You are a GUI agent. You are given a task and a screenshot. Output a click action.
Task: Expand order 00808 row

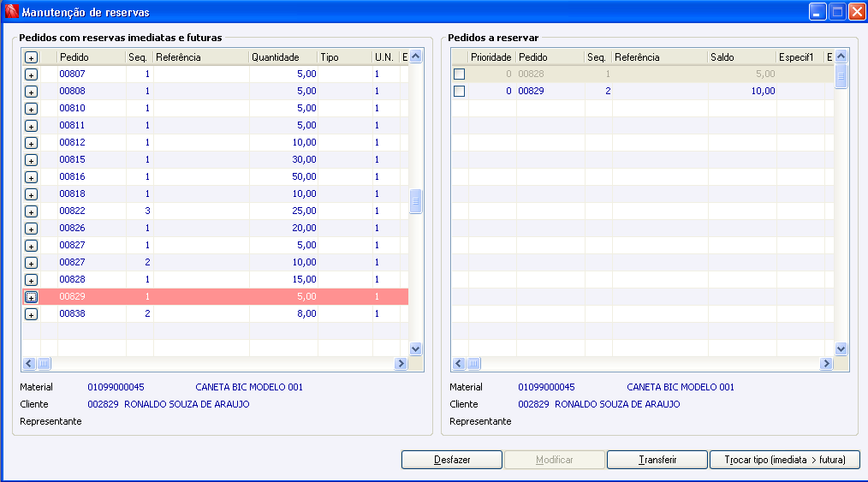click(31, 92)
